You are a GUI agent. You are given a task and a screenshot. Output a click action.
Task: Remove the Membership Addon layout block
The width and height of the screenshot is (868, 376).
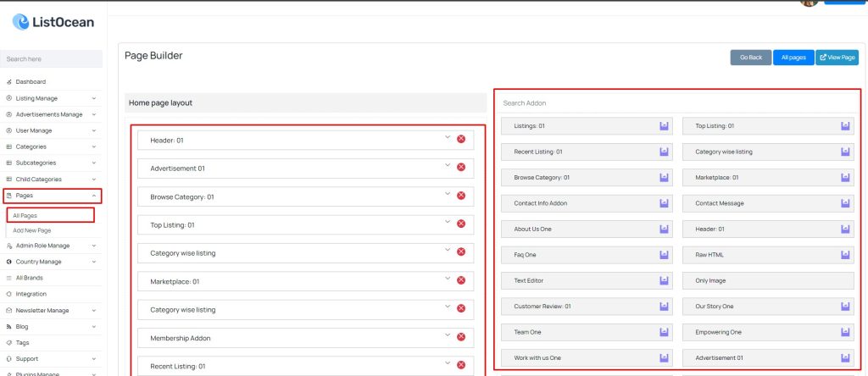[x=460, y=337]
